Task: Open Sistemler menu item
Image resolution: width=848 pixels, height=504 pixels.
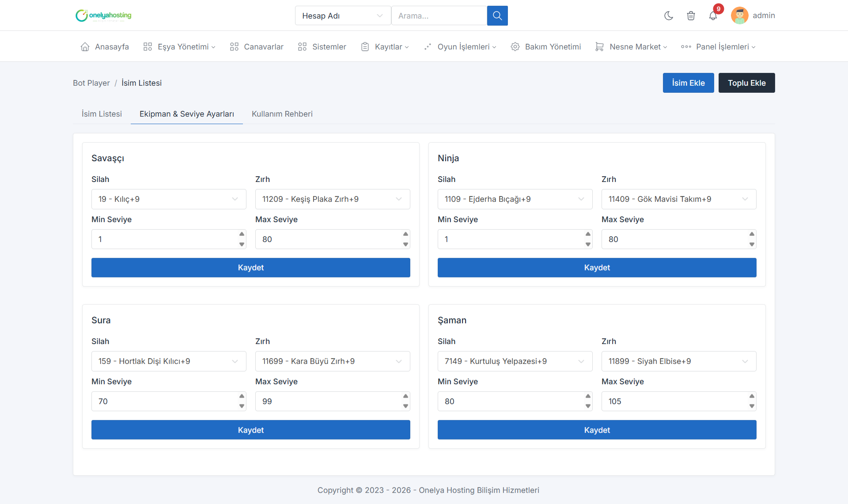Action: pyautogui.click(x=322, y=47)
